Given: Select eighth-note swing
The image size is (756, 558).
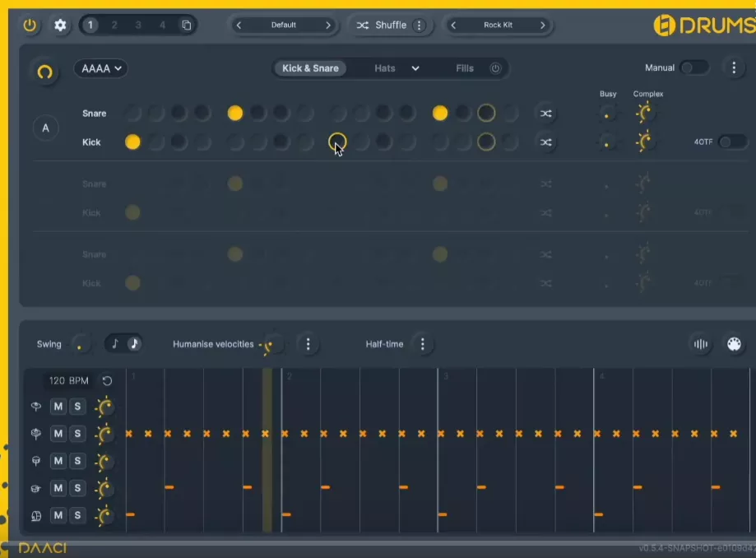Looking at the screenshot, I should pyautogui.click(x=114, y=344).
